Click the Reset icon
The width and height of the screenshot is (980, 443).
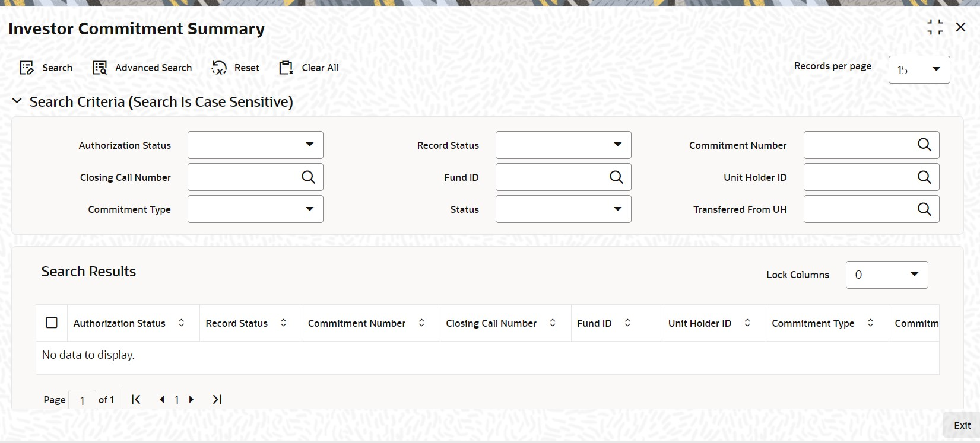219,68
